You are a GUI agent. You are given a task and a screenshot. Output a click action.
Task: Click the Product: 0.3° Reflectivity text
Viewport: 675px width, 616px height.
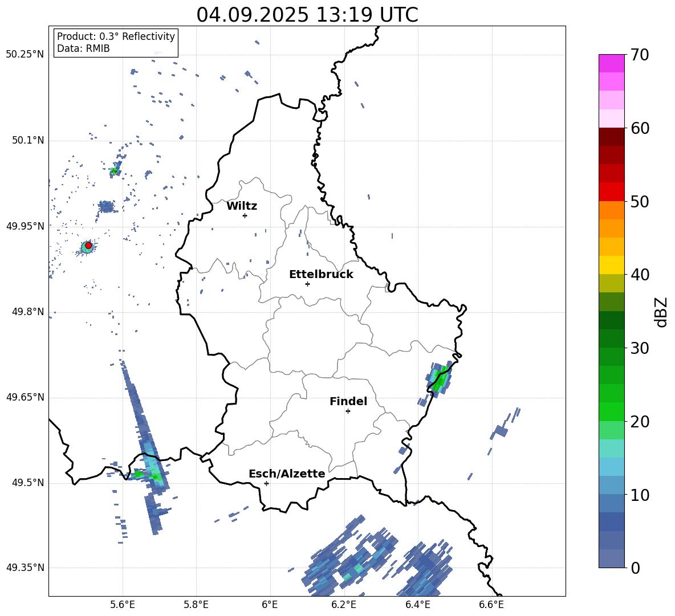coord(116,36)
